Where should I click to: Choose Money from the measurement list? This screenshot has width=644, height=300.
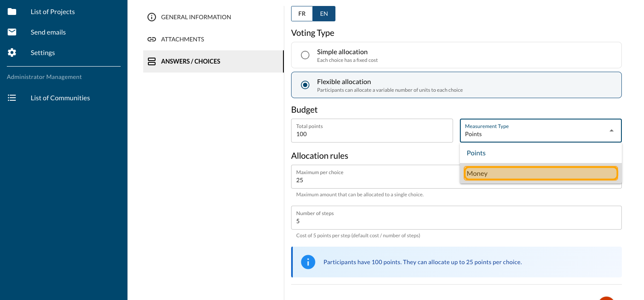(x=540, y=173)
